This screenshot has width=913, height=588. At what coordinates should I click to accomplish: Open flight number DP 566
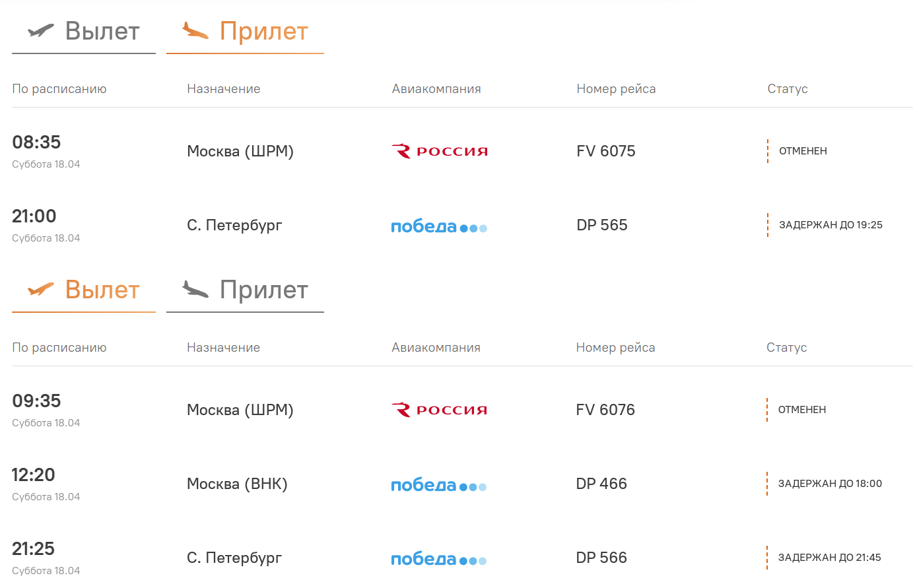click(x=601, y=558)
